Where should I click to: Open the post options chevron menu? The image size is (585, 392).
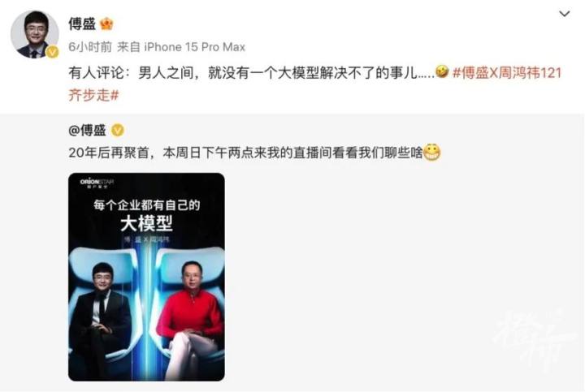pos(564,14)
